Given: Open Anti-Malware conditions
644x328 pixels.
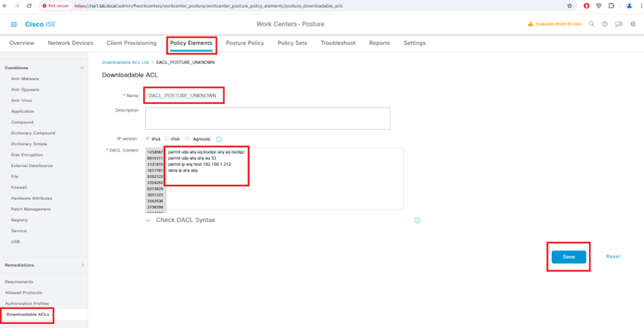Looking at the screenshot, I should click(x=25, y=79).
